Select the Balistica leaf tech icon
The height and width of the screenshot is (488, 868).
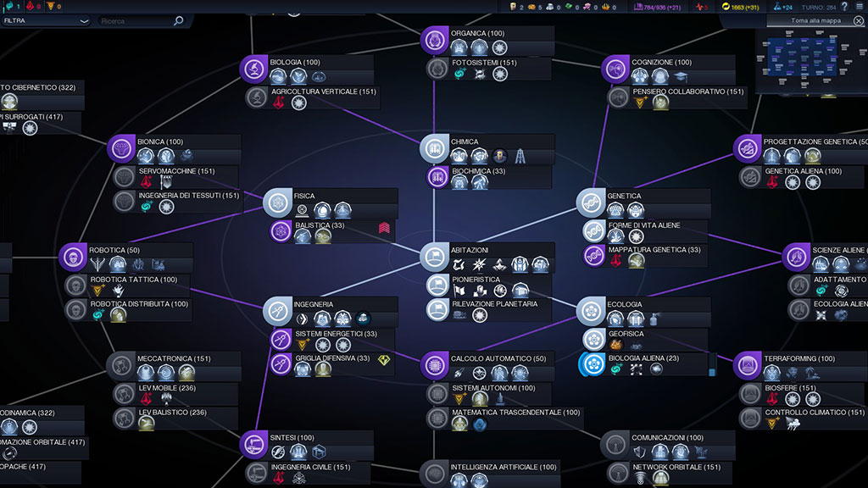pyautogui.click(x=281, y=231)
